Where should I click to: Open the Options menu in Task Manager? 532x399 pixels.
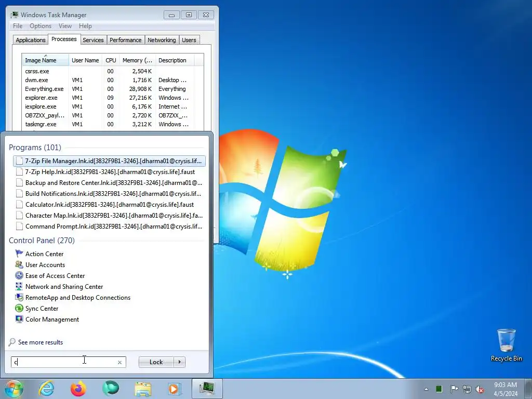41,26
